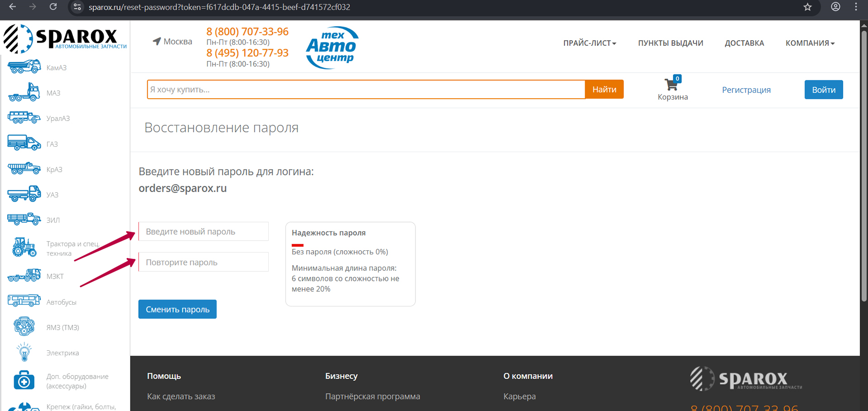Click the shopping cart Корзина icon

tap(671, 85)
